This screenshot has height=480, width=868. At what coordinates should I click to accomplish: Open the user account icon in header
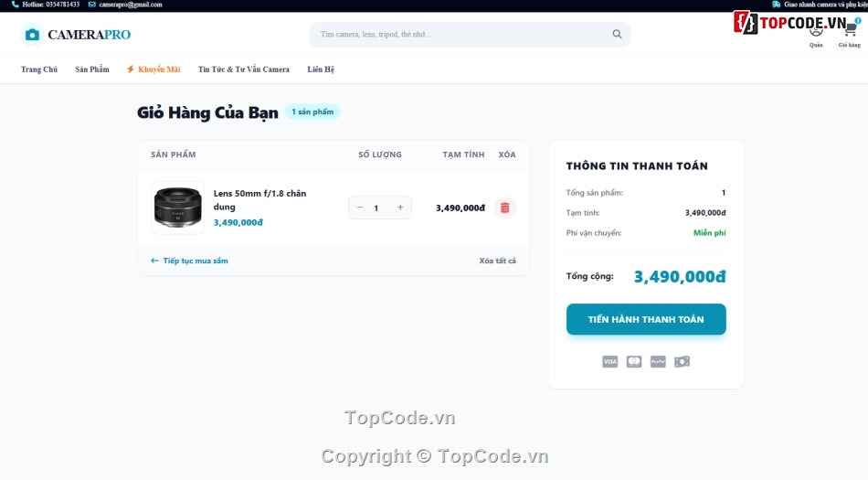pyautogui.click(x=816, y=32)
